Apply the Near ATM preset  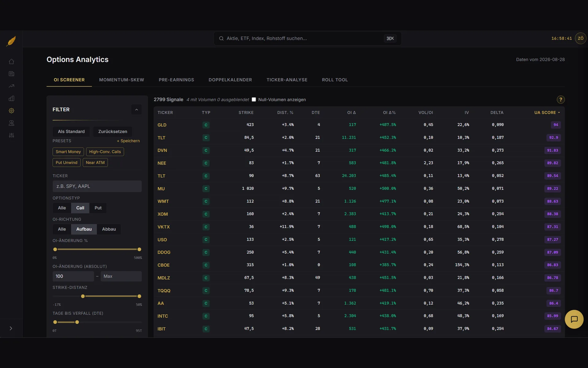coord(95,163)
